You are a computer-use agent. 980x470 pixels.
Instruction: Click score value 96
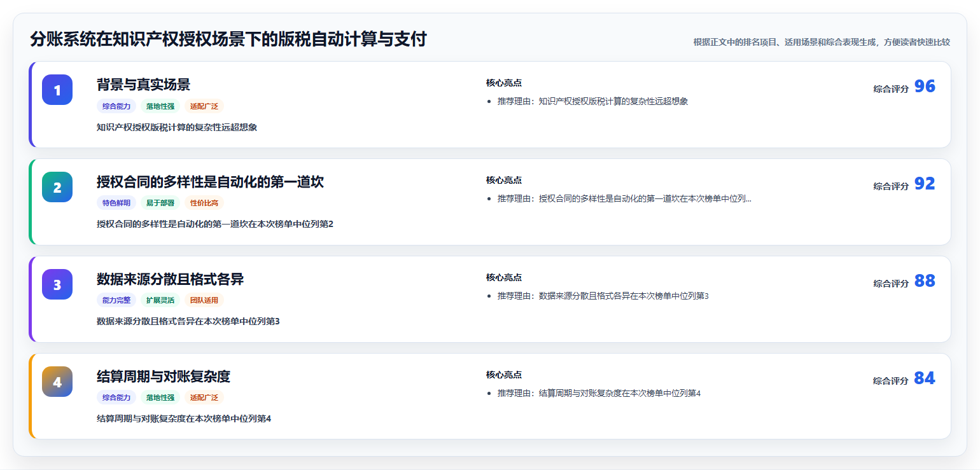tap(925, 86)
